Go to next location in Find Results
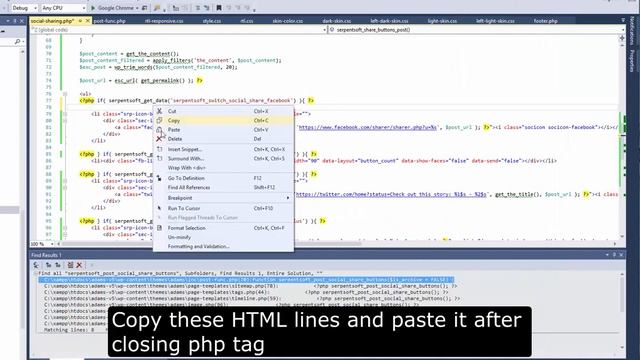This screenshot has height=360, width=640. 57,265
